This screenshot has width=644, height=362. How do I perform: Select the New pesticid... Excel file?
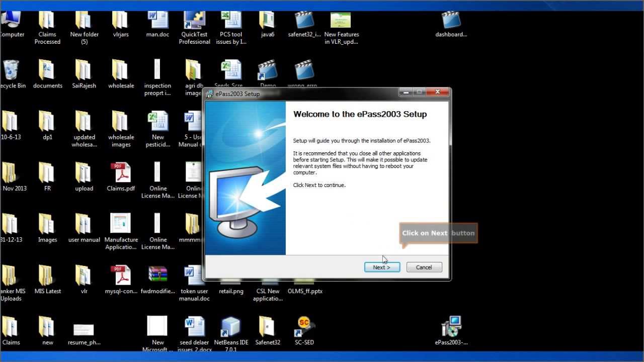click(x=157, y=122)
